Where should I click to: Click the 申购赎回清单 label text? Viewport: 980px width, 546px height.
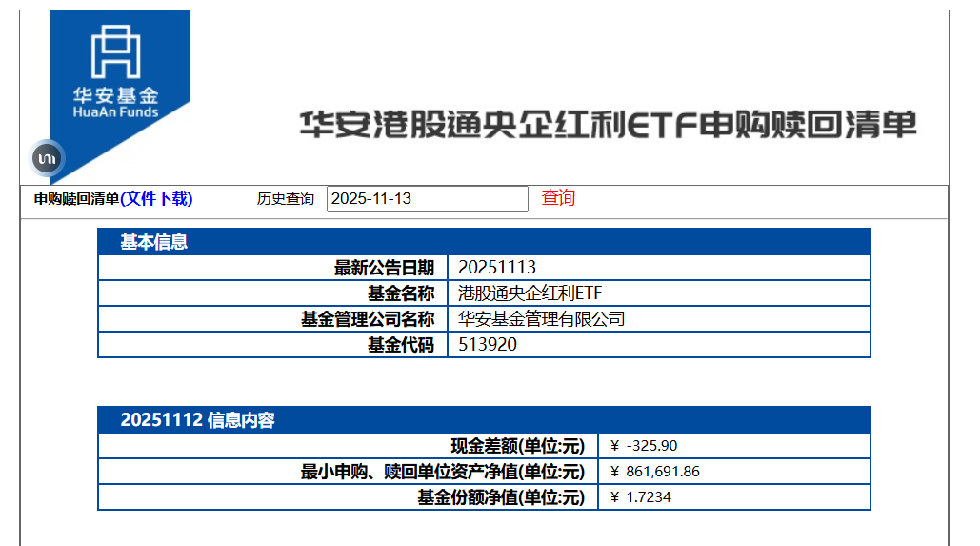(x=76, y=199)
